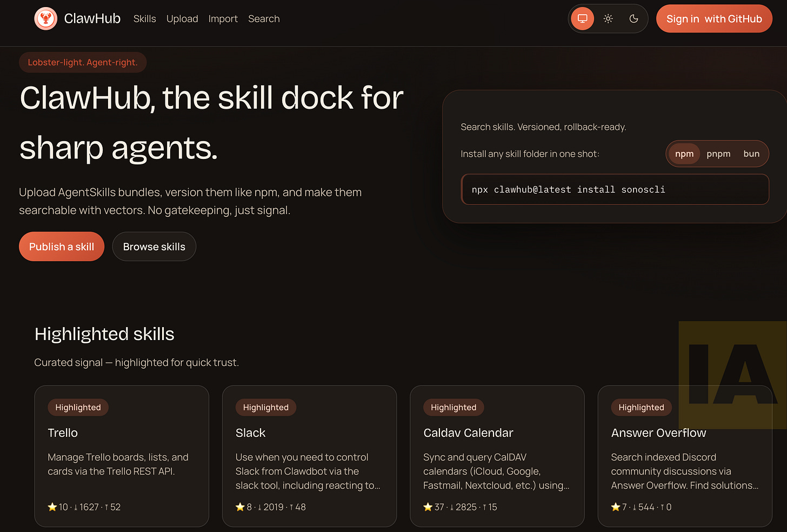Screen dimensions: 787x532
Task: Enable dark mode via moon icon
Action: point(633,18)
